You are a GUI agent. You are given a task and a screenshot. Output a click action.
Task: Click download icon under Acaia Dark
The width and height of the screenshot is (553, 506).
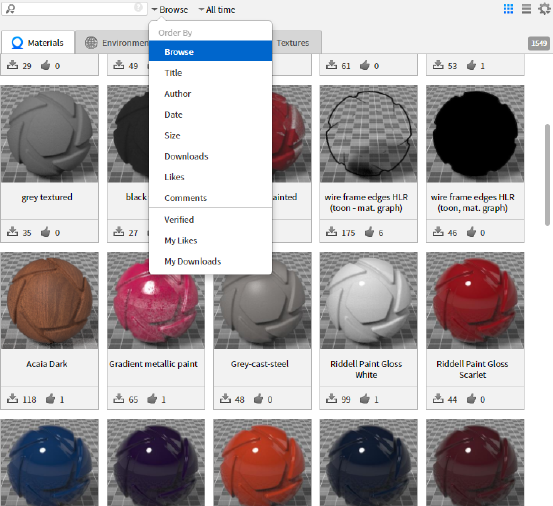click(13, 398)
